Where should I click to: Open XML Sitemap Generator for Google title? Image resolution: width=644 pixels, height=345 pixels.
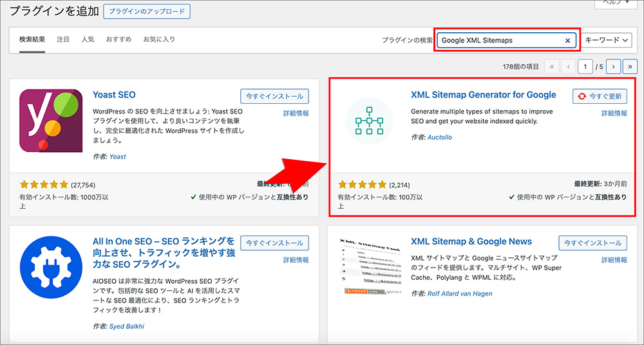(x=484, y=95)
